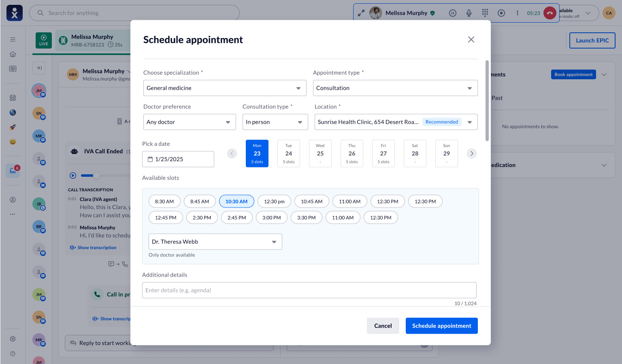This screenshot has width=622, height=364.
Task: Click the Schedule appointment button
Action: point(442,326)
